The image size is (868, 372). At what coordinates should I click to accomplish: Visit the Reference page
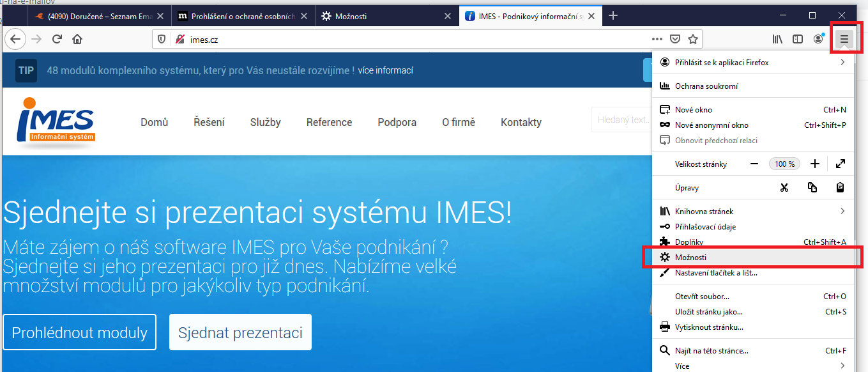[329, 122]
